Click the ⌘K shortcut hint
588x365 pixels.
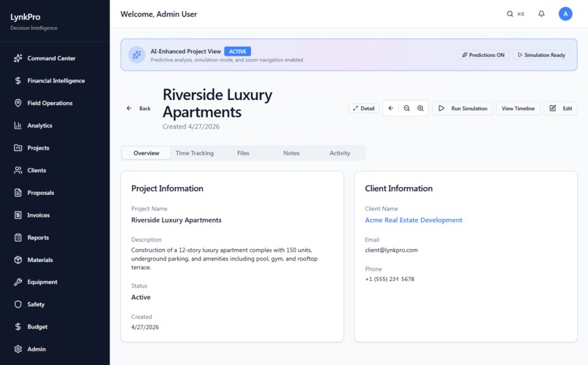pyautogui.click(x=521, y=15)
